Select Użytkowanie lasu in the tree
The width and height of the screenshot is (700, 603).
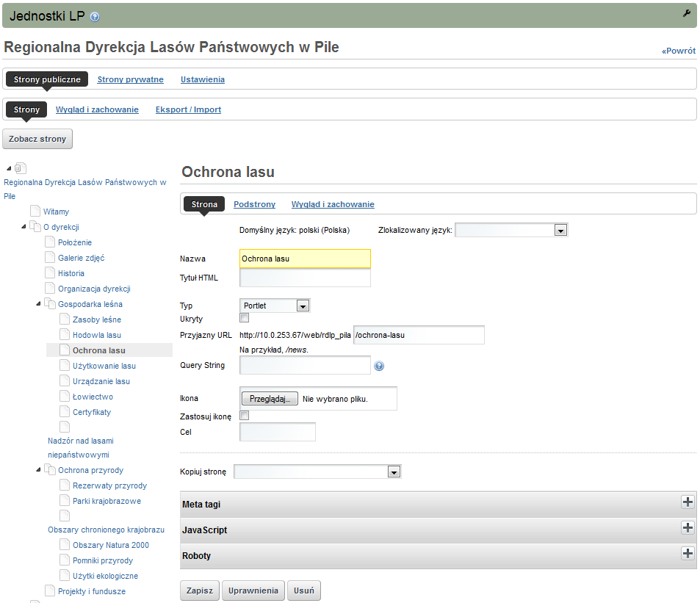(104, 366)
